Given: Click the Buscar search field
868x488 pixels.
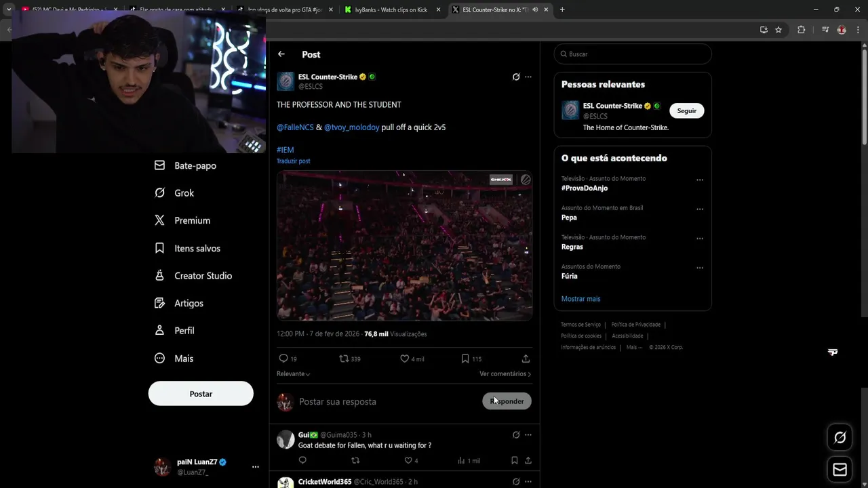Looking at the screenshot, I should tap(633, 54).
